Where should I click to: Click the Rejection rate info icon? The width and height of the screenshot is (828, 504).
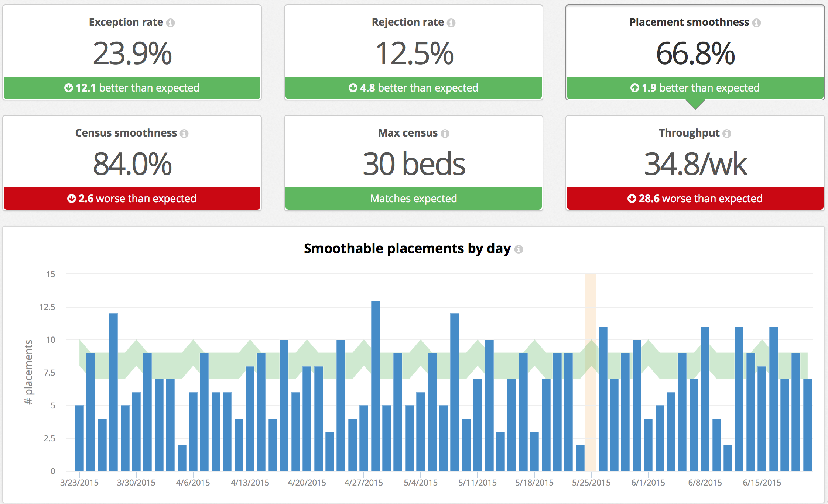(451, 23)
